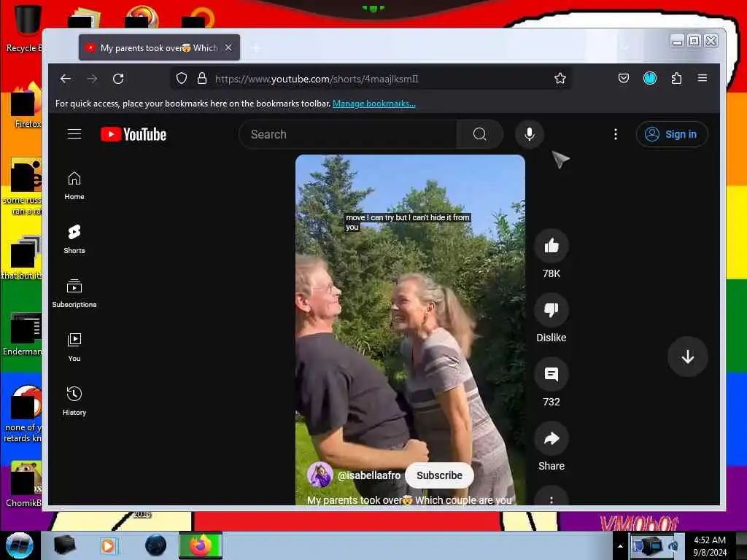The width and height of the screenshot is (747, 560).
Task: Click the Sign in button
Action: point(672,134)
